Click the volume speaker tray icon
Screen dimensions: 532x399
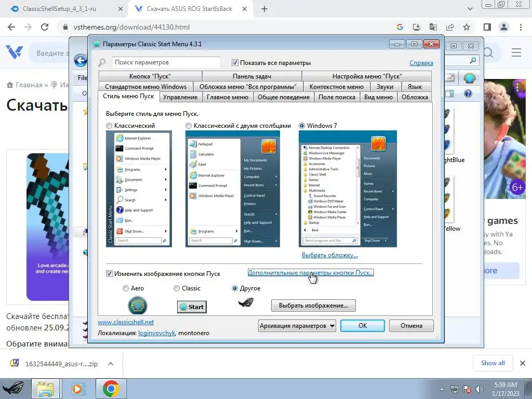coord(480,389)
